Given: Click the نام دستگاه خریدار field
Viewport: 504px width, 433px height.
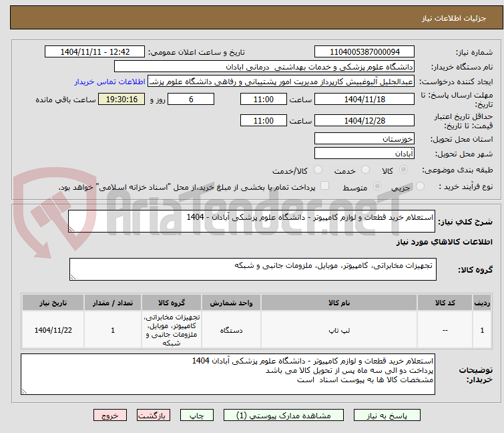Looking at the screenshot, I should (x=264, y=67).
